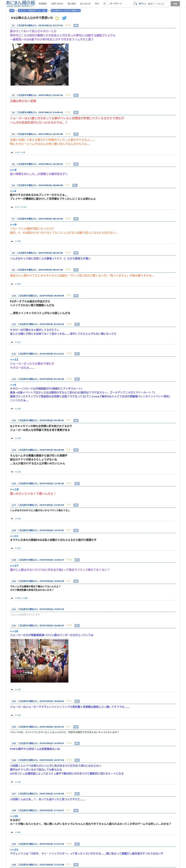Click the >>35 reply link under post 7
The image size is (186, 868).
(18, 242)
